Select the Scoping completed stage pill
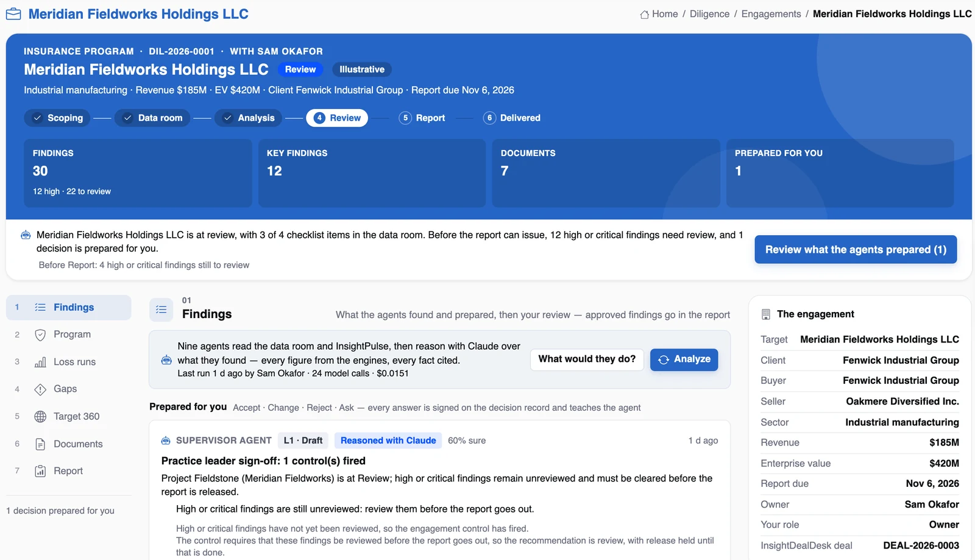Viewport: 975px width, 560px height. [x=57, y=118]
